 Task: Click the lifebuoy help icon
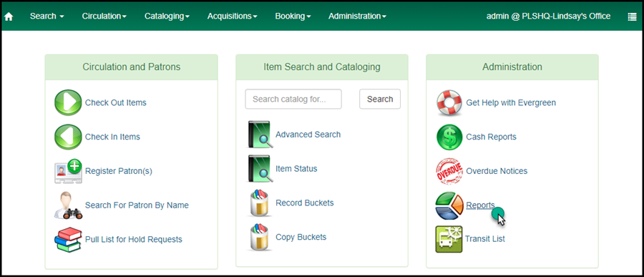449,103
